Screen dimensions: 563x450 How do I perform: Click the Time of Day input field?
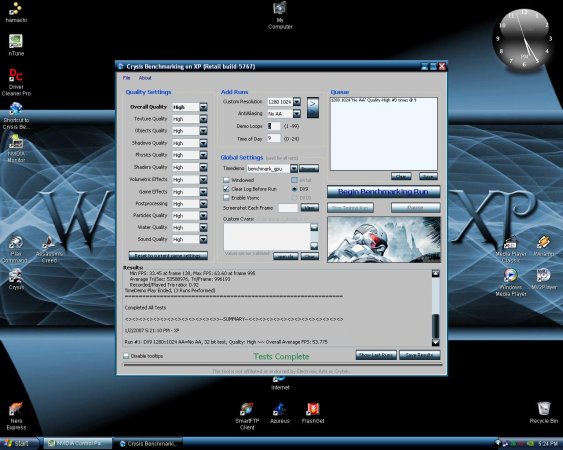point(274,138)
